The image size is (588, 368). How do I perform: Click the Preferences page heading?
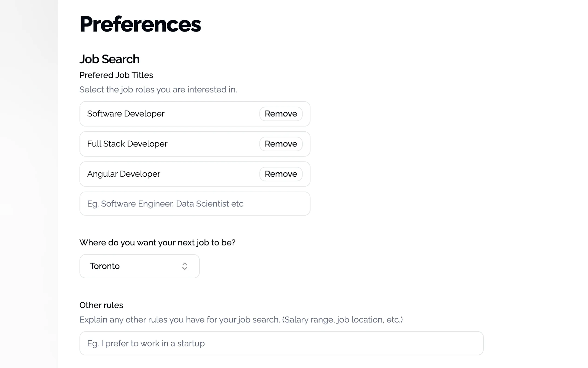(140, 24)
